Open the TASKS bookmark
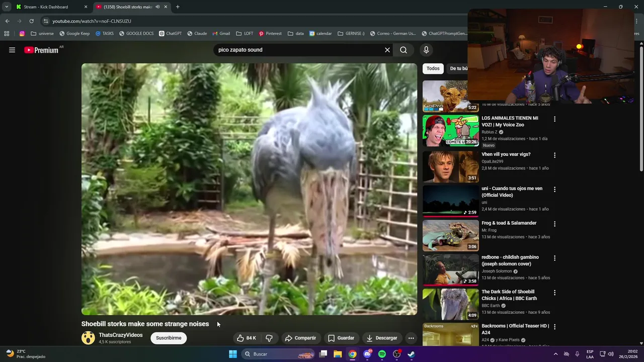The height and width of the screenshot is (362, 644). 104,34
